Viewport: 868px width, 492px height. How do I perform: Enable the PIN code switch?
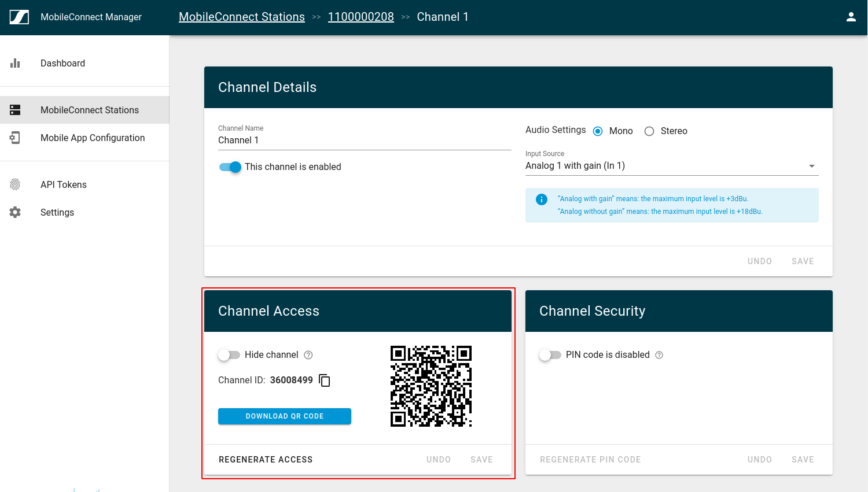point(550,355)
